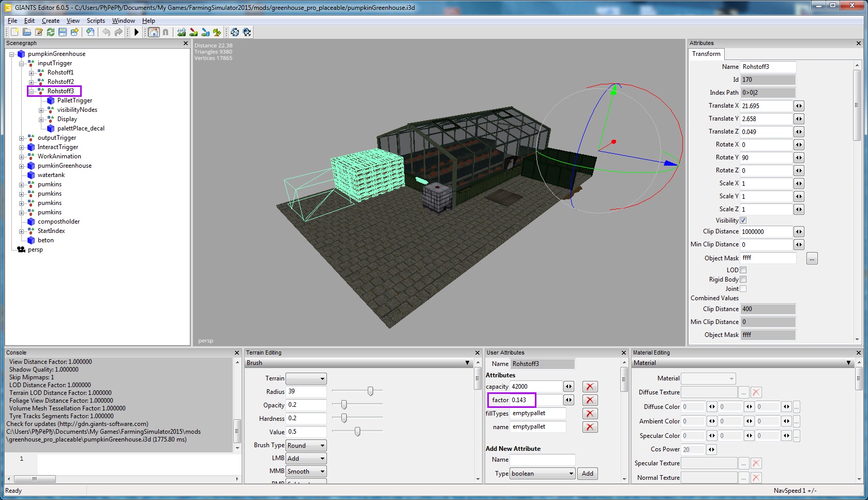Image resolution: width=868 pixels, height=500 pixels.
Task: Select the terrain sculpt mode icon
Action: tap(182, 32)
